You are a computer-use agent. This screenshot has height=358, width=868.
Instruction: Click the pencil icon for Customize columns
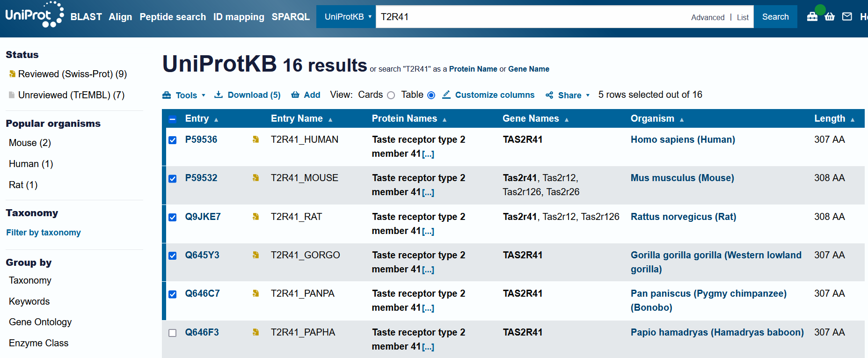(446, 95)
